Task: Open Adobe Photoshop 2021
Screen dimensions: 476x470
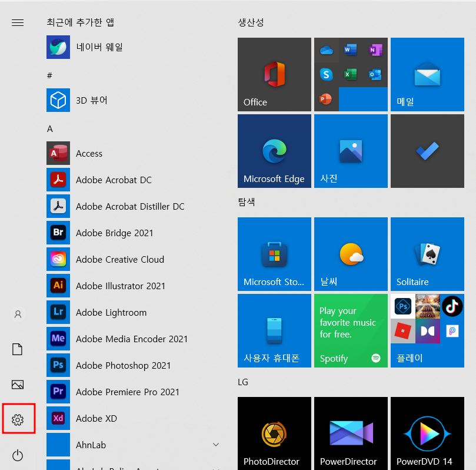Action: point(134,365)
